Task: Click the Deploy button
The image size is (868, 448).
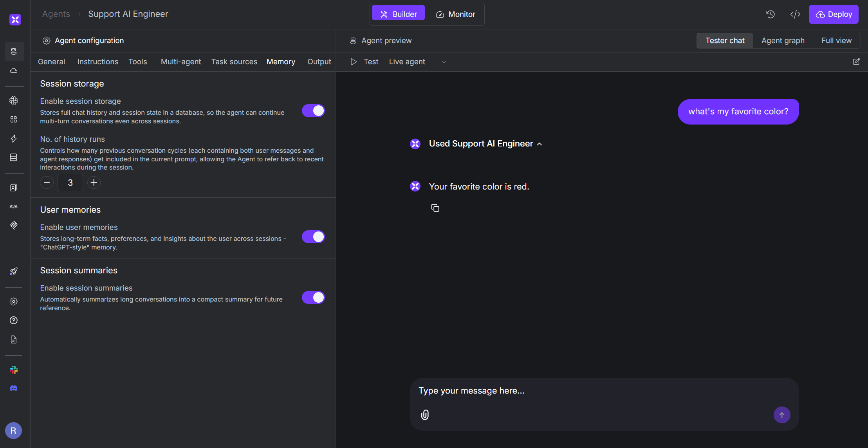Action: (834, 14)
